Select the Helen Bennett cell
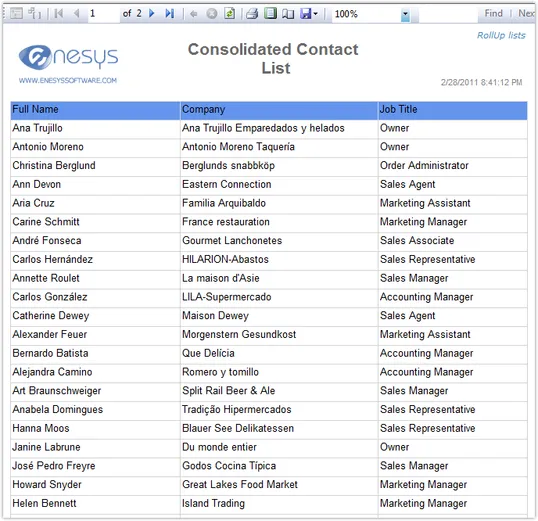This screenshot has width=538, height=521. point(95,504)
